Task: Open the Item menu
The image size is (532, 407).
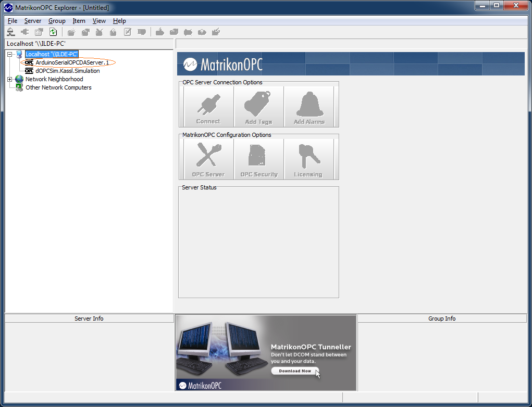Action: point(79,21)
